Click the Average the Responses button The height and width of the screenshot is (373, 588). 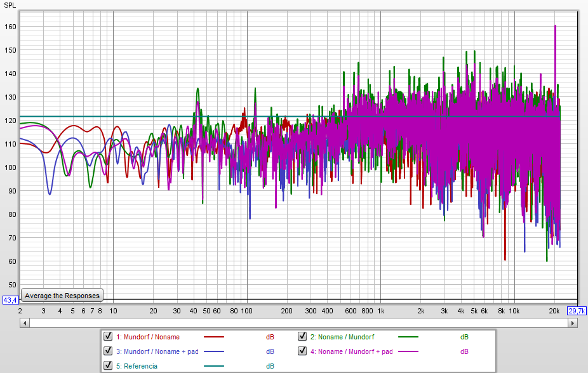(62, 296)
